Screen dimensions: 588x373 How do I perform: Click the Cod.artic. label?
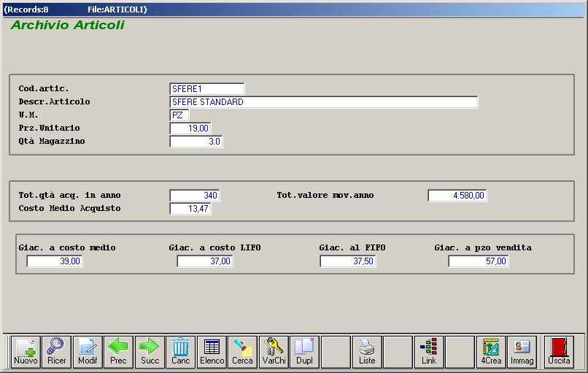pyautogui.click(x=44, y=88)
